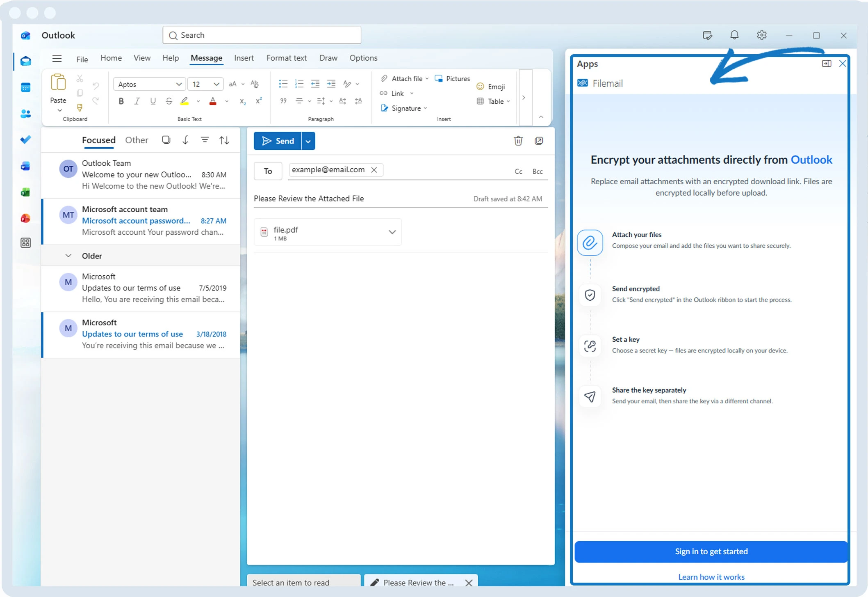
Task: Show more ribbon commands arrow
Action: click(524, 98)
